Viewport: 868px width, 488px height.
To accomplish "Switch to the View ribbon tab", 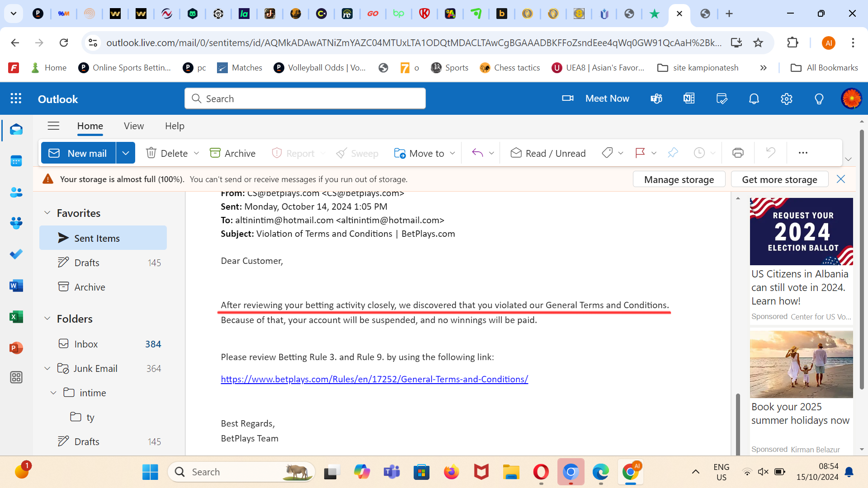I will 134,126.
